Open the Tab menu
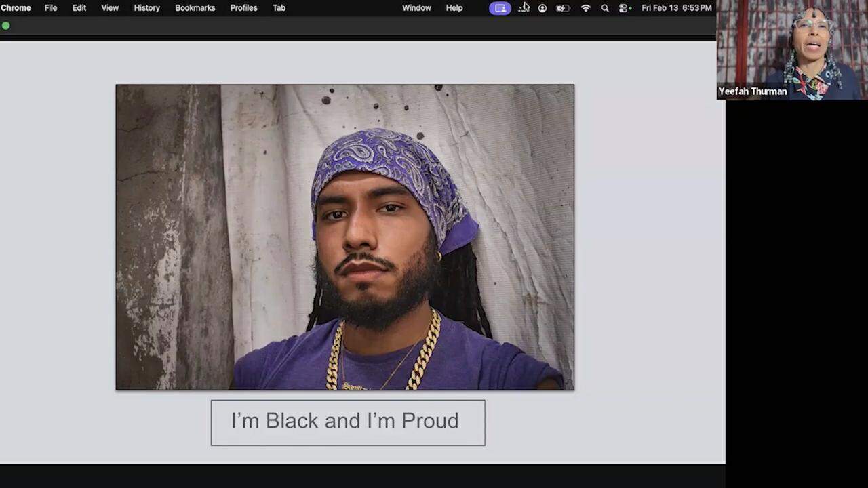The height and width of the screenshot is (488, 868). click(279, 8)
